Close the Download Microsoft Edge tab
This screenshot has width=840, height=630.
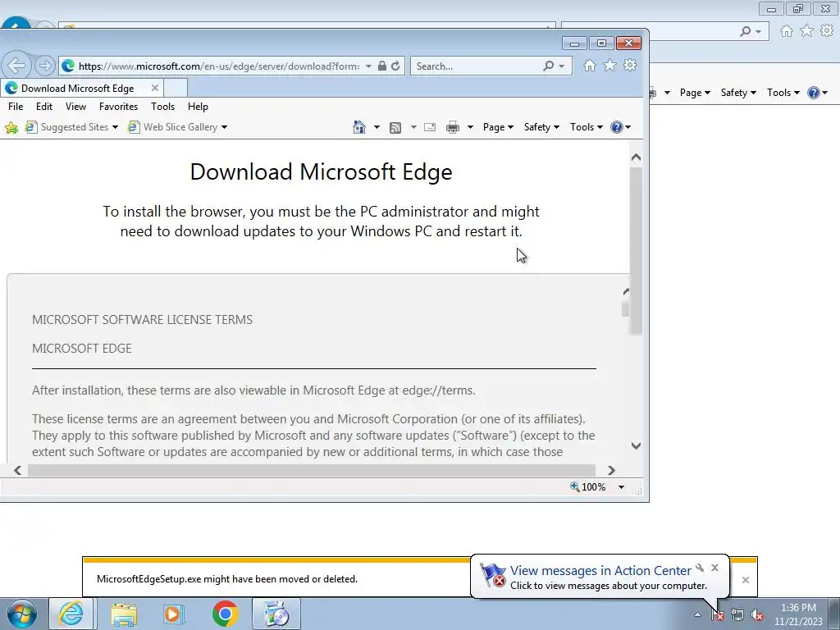pos(155,88)
